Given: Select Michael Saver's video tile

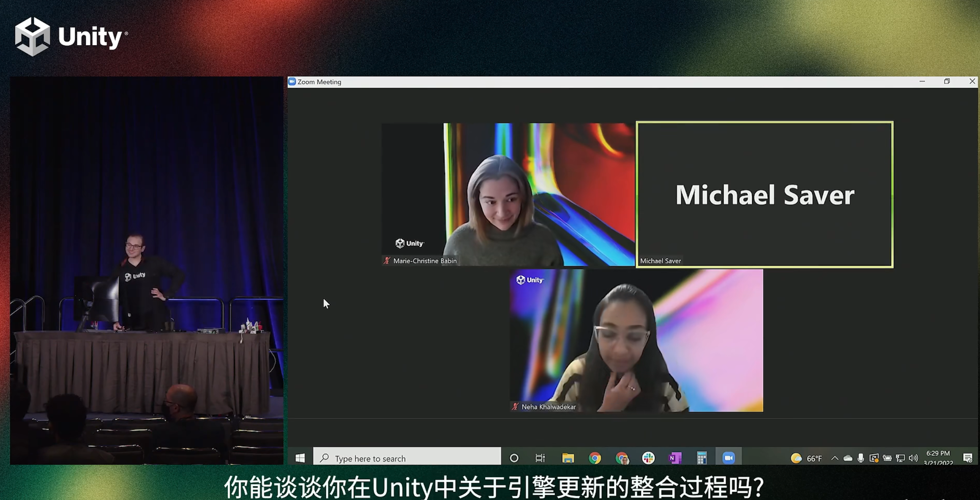Looking at the screenshot, I should click(764, 195).
